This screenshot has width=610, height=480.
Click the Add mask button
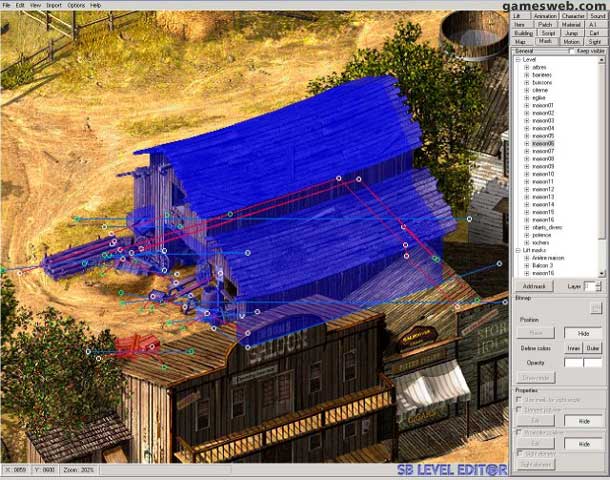(535, 286)
